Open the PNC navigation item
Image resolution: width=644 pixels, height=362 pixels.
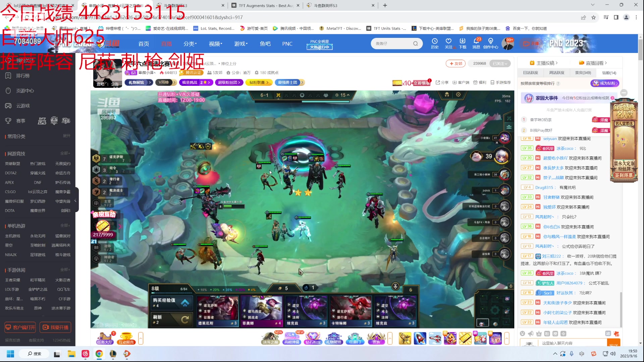pos(287,44)
